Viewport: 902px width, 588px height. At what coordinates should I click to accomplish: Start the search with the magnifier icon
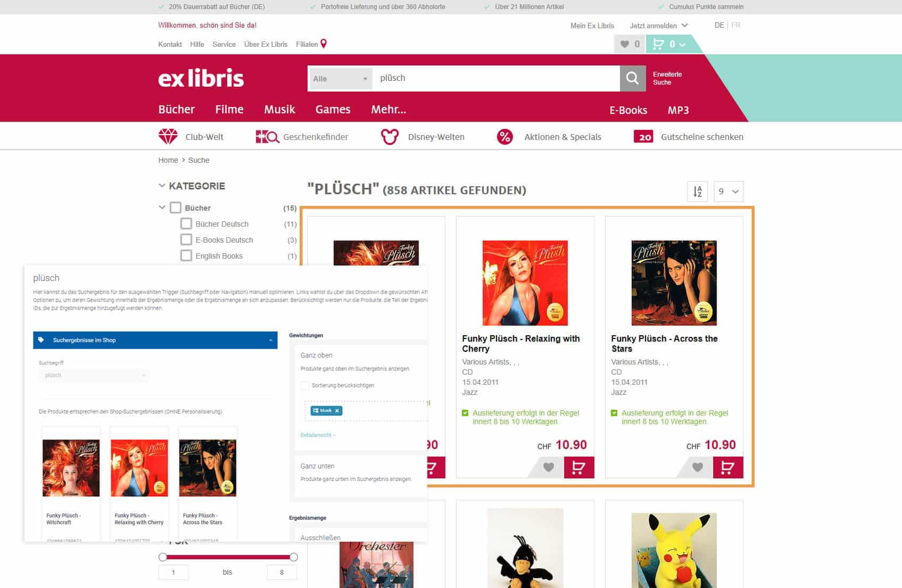(x=632, y=78)
